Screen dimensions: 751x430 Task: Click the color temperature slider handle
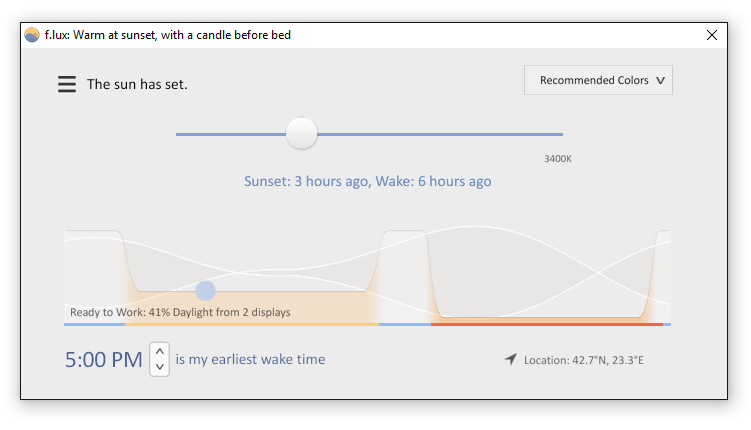coord(301,133)
